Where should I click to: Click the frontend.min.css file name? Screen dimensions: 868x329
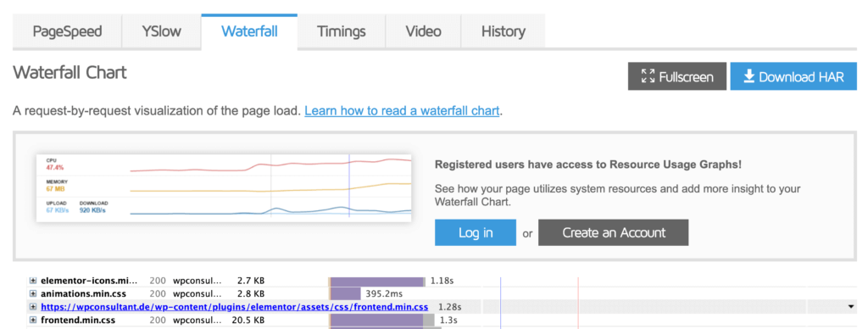[x=78, y=321]
